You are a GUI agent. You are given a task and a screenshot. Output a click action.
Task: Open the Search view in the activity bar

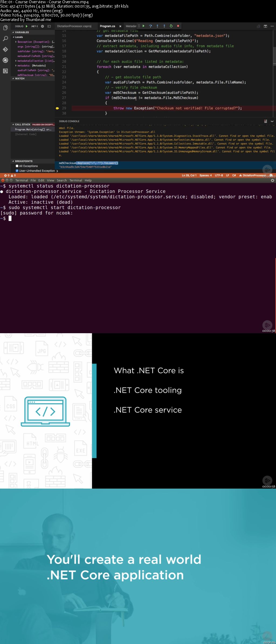(5, 39)
